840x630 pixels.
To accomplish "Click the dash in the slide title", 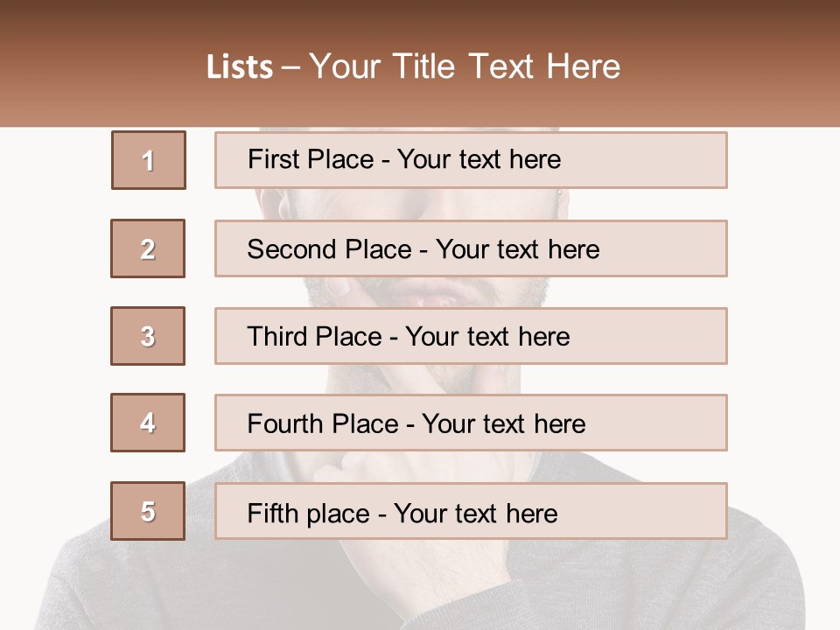I will coord(292,67).
